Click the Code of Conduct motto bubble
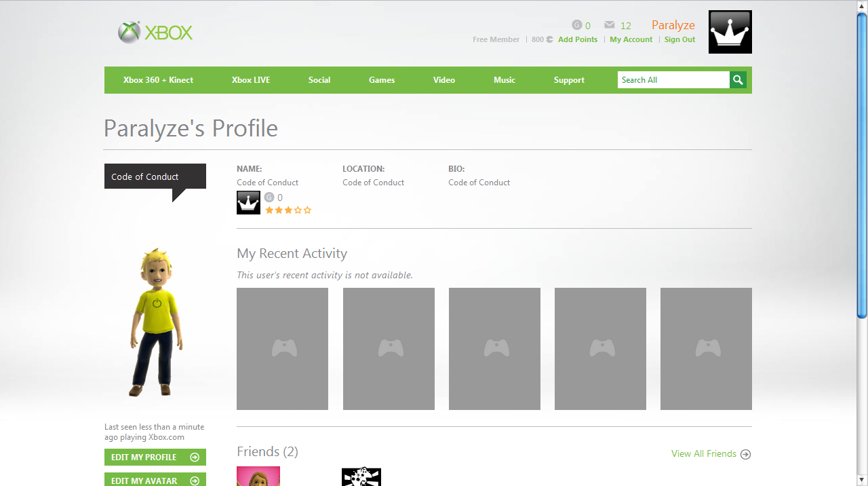The width and height of the screenshot is (868, 486). pyautogui.click(x=155, y=176)
